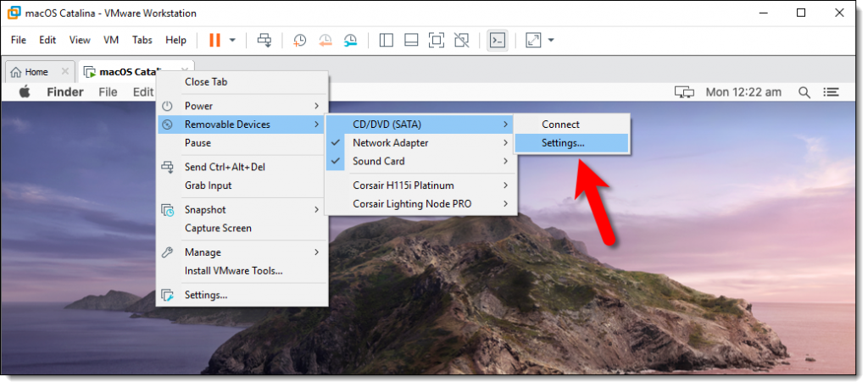Select CD/DVD (SATA) submenu entry
Viewport: 868px width, 387px height.
420,124
